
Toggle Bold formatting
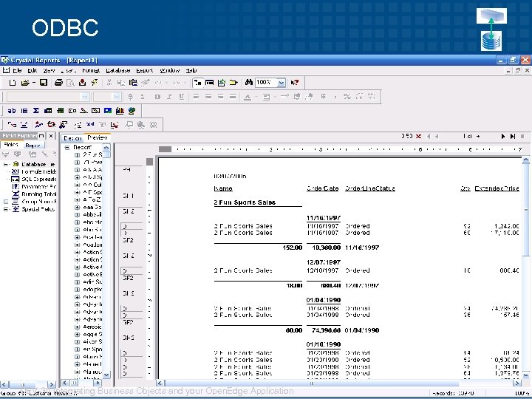[x=157, y=97]
